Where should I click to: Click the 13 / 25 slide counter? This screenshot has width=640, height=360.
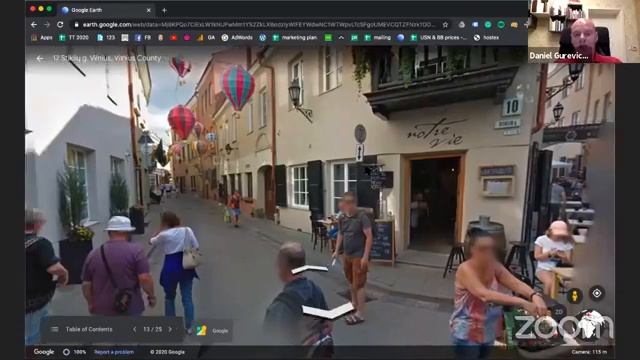152,329
